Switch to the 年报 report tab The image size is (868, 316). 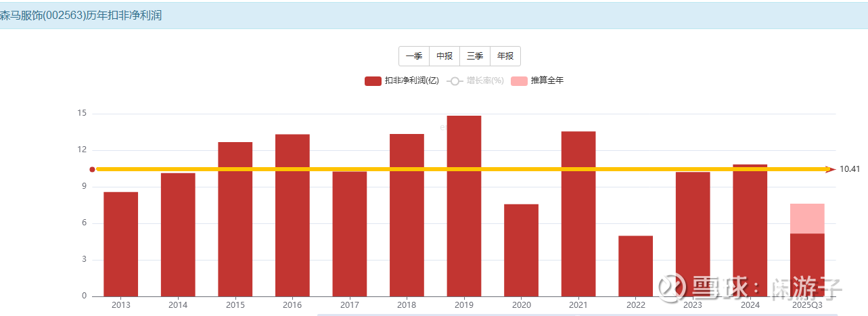pyautogui.click(x=505, y=56)
